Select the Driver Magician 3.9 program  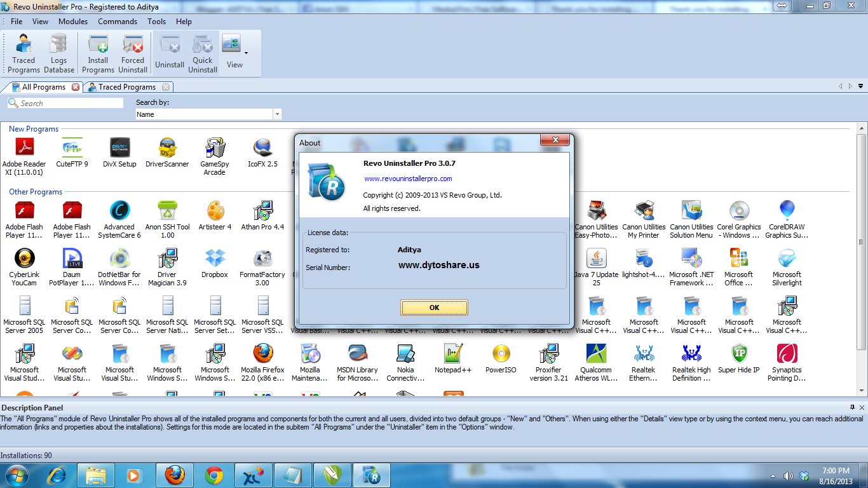(x=167, y=268)
